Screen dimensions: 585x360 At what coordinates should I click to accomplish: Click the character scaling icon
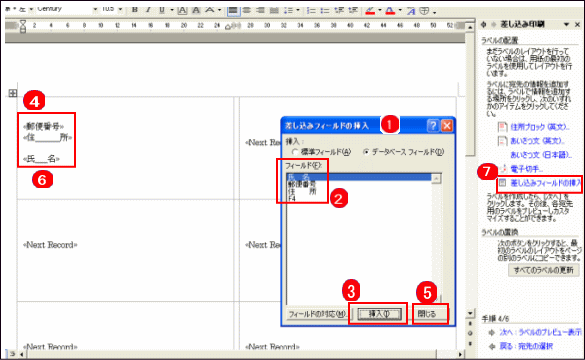click(210, 10)
